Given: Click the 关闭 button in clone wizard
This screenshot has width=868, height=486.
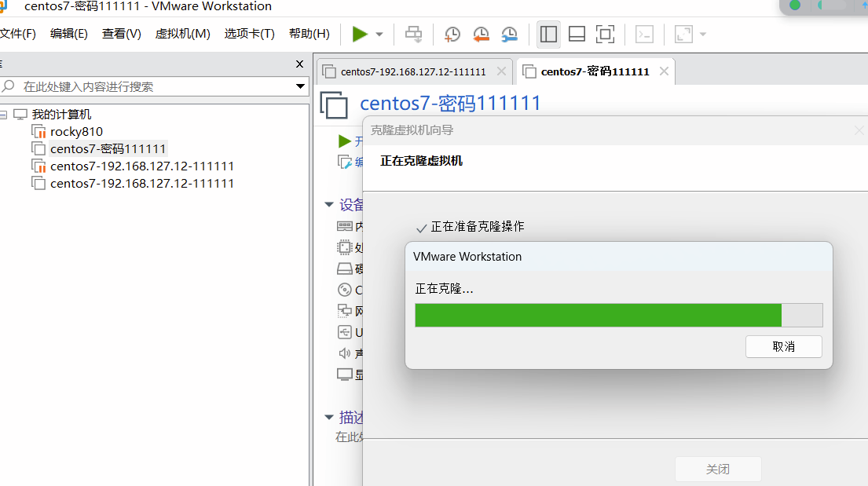Looking at the screenshot, I should pyautogui.click(x=718, y=469).
